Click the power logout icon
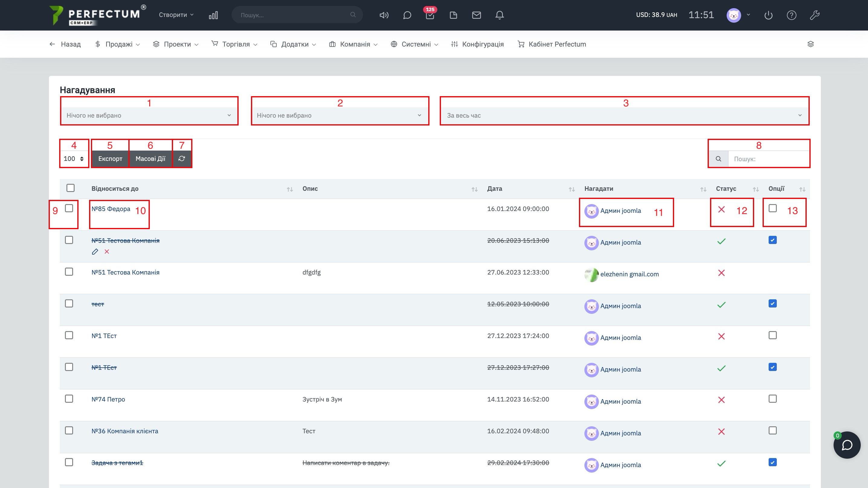Viewport: 868px width, 488px height. pos(768,15)
